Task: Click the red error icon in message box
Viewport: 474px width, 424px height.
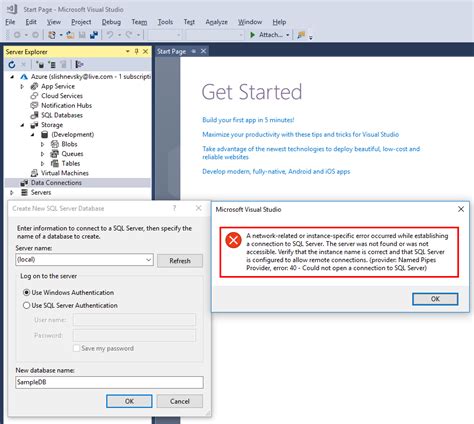Action: pos(233,240)
